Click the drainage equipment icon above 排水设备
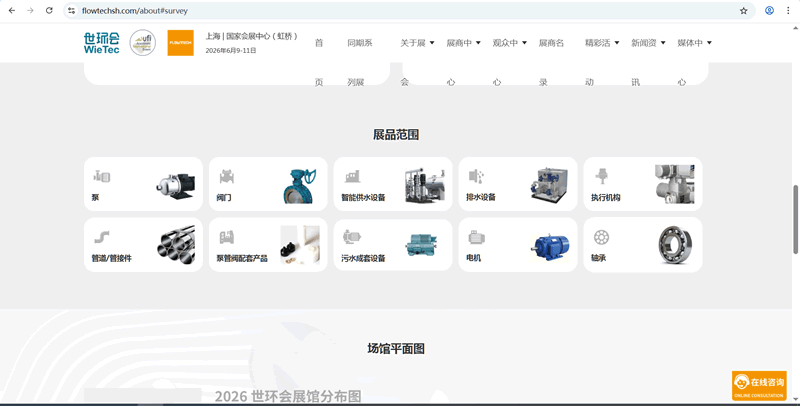 pyautogui.click(x=476, y=177)
